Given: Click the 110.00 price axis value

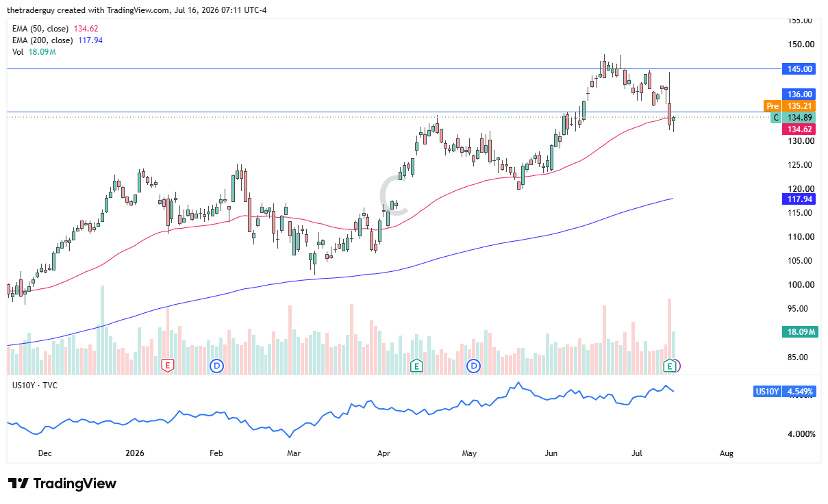Looking at the screenshot, I should pos(800,237).
